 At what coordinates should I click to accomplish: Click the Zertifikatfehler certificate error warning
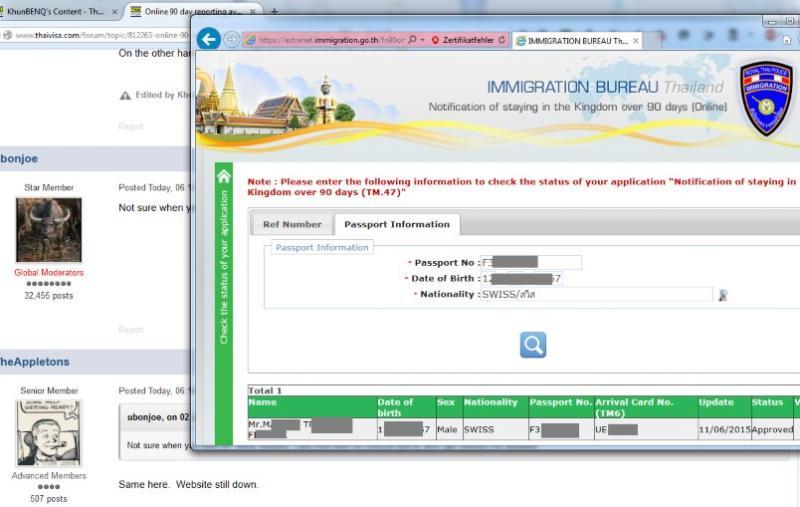[463, 40]
